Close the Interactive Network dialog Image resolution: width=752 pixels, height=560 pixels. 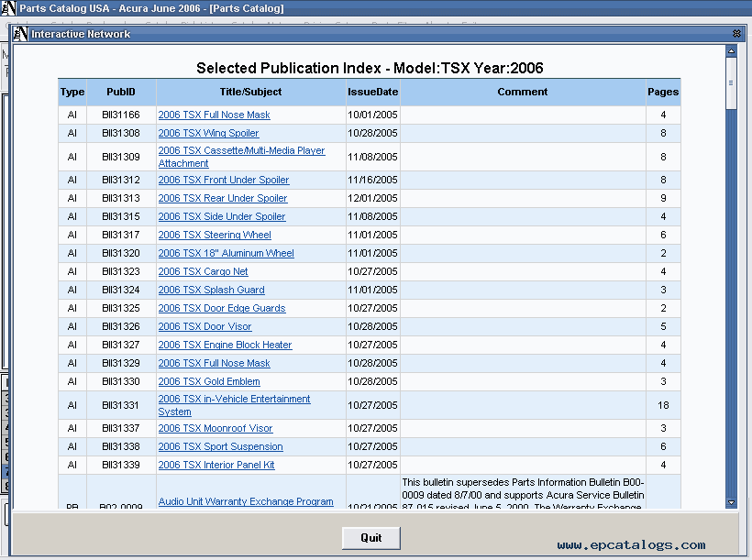pos(736,34)
